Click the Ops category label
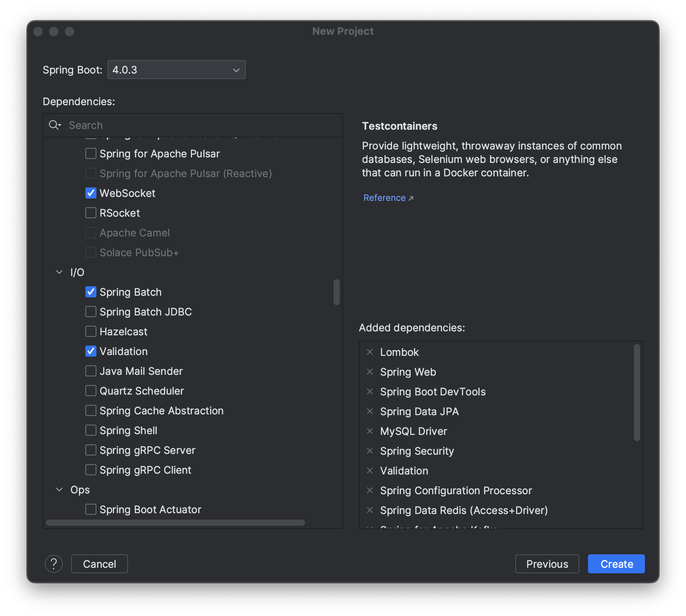 (x=80, y=490)
